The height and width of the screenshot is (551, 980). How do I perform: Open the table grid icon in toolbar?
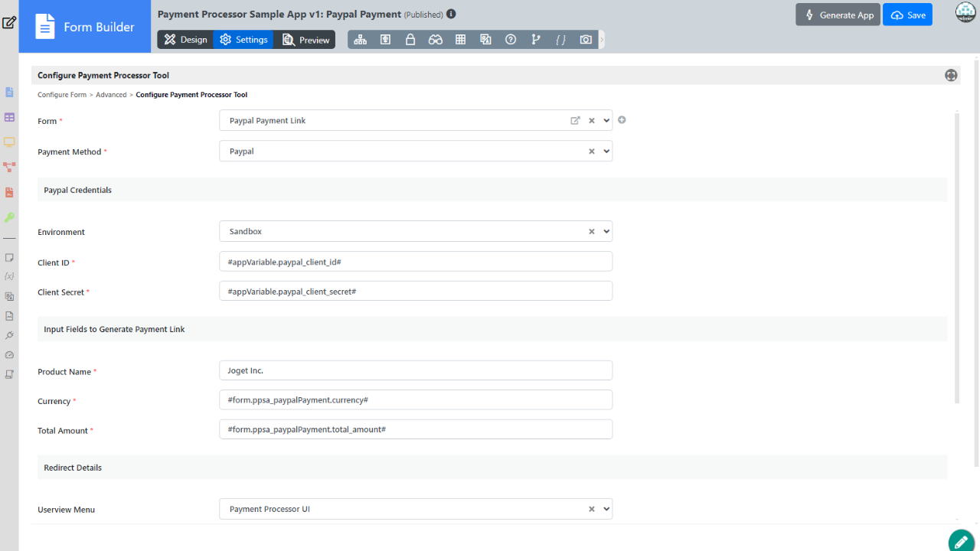point(461,40)
